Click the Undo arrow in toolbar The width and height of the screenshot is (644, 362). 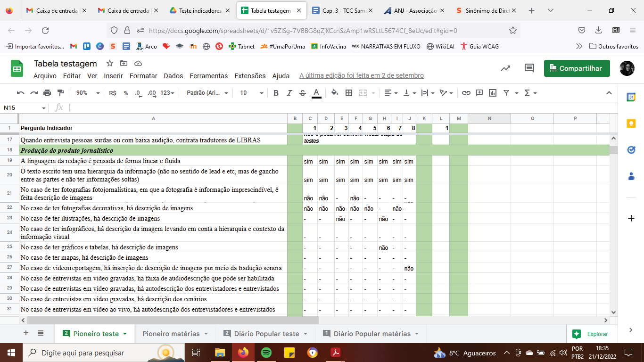tap(20, 93)
